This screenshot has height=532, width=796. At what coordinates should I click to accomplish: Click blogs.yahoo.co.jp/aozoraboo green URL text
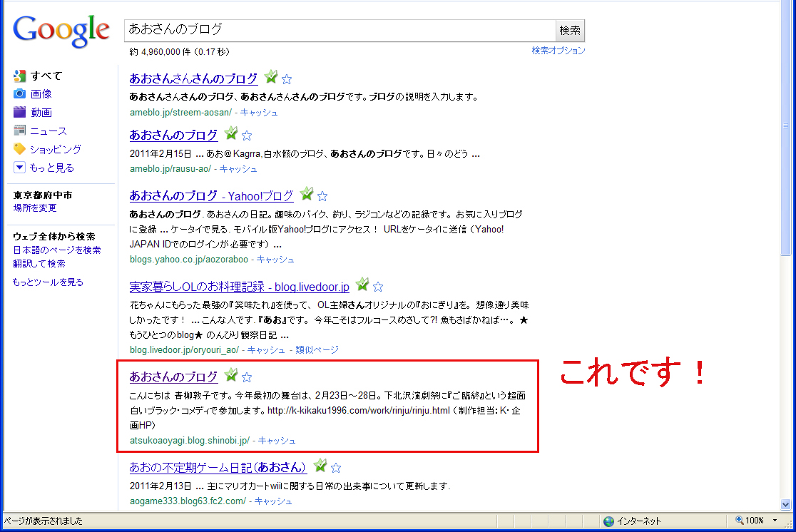[189, 259]
